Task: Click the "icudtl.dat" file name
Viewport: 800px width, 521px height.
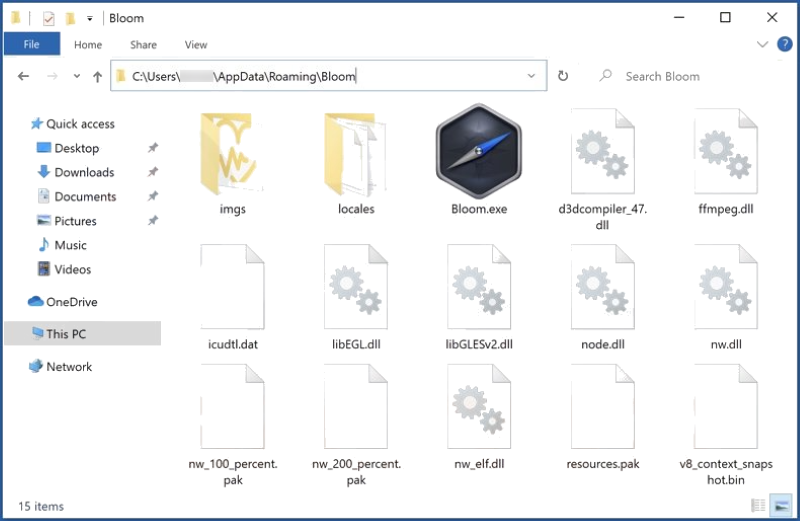Action: coord(233,344)
